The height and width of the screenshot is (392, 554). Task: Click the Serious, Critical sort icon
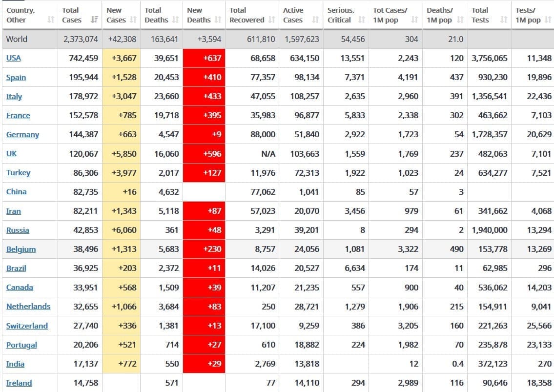tap(361, 20)
